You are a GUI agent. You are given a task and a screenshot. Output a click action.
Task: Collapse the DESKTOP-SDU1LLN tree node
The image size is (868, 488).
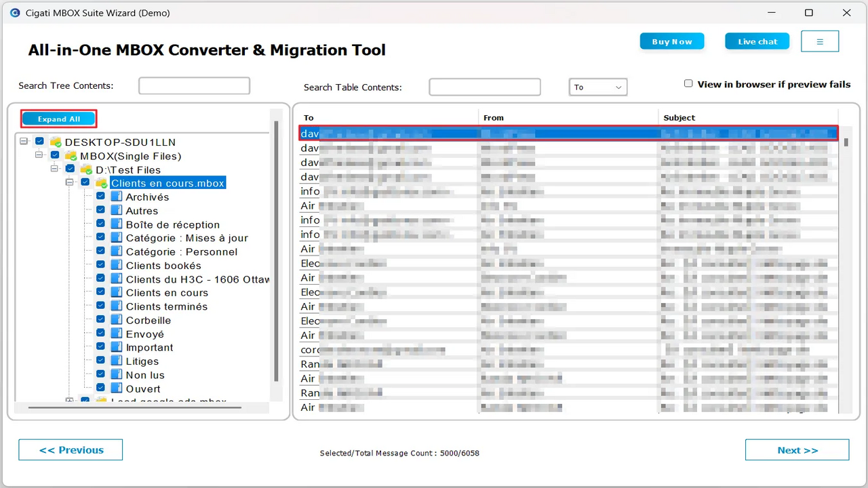coord(24,142)
